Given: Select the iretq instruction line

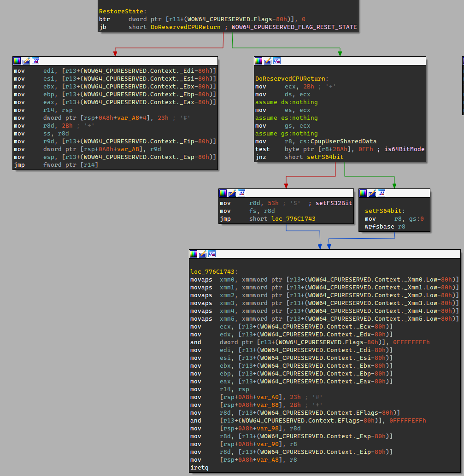Looking at the screenshot, I should click(x=199, y=468).
